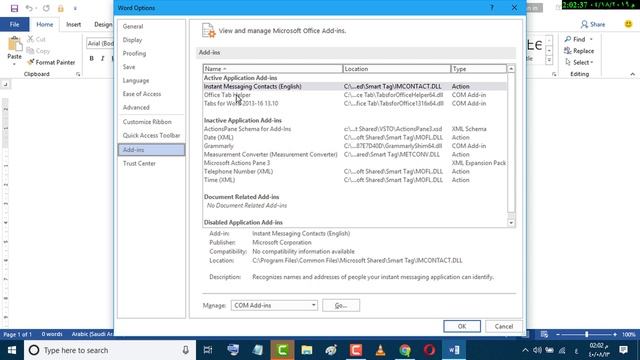The height and width of the screenshot is (360, 640).
Task: Click the Type here to search box
Action: coord(110,350)
